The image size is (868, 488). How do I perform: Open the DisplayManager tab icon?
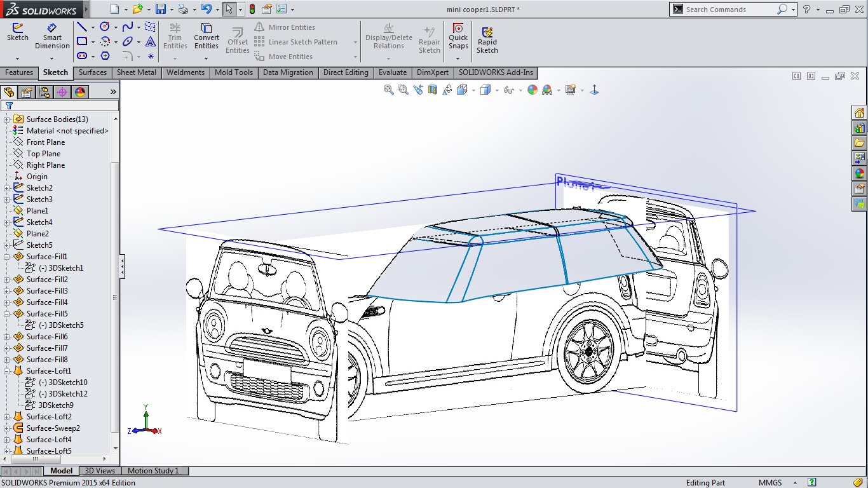[80, 92]
